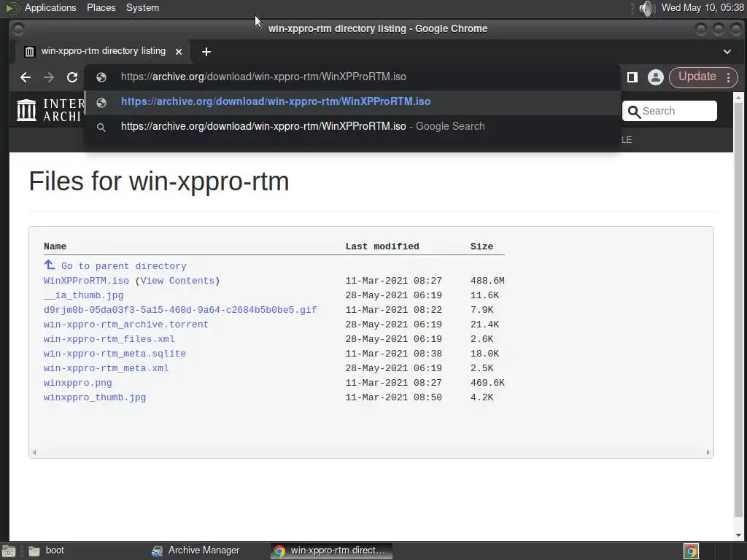The image size is (747, 560).
Task: Click the 469.6K size of winxppro.png
Action: point(487,383)
